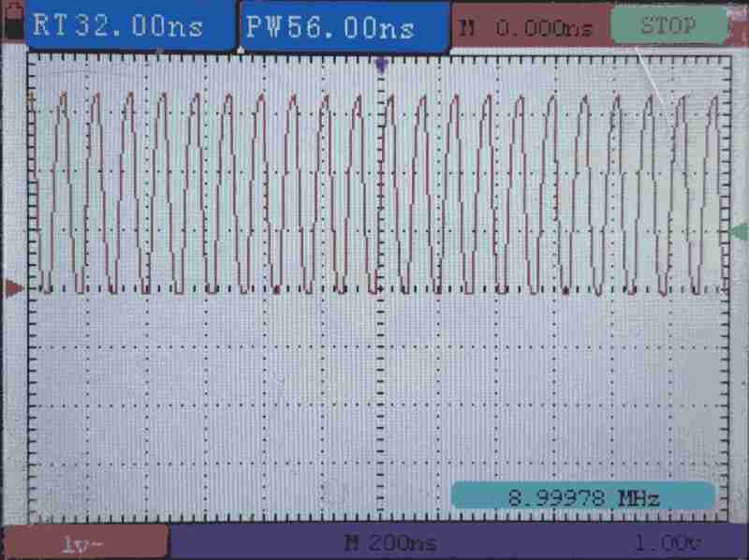The width and height of the screenshot is (749, 560).
Task: Select the RT 32.00ns rise time readout
Action: click(x=117, y=26)
